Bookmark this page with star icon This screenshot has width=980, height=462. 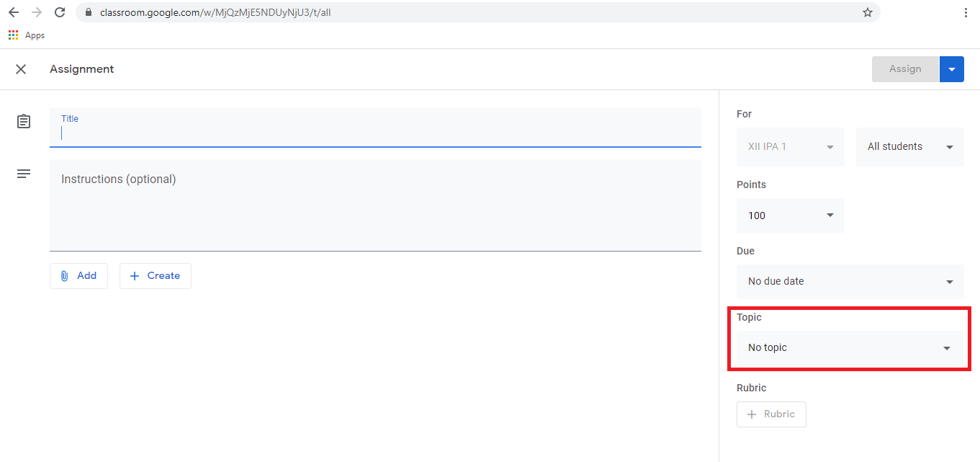(868, 12)
